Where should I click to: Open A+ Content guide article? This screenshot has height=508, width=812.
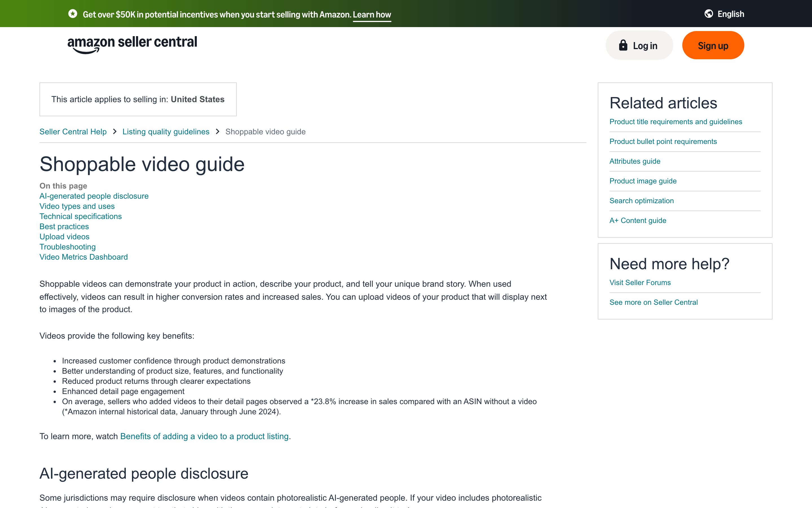(x=638, y=220)
